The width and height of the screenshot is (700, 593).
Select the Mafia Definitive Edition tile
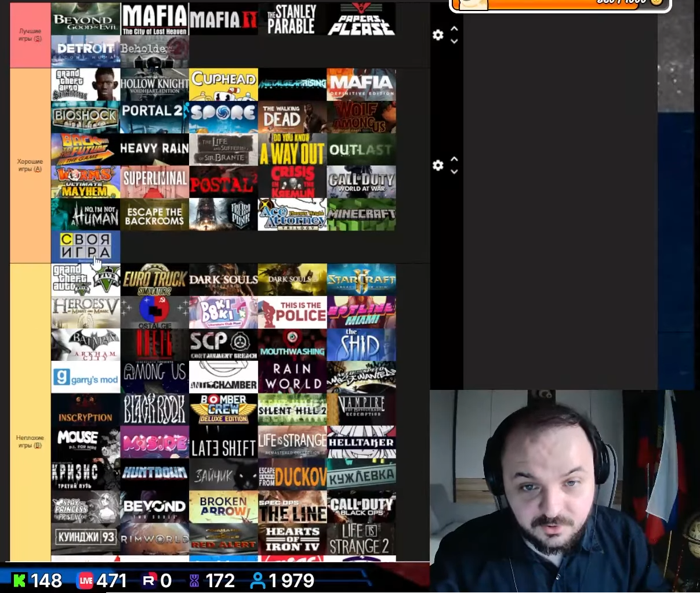[x=361, y=85]
